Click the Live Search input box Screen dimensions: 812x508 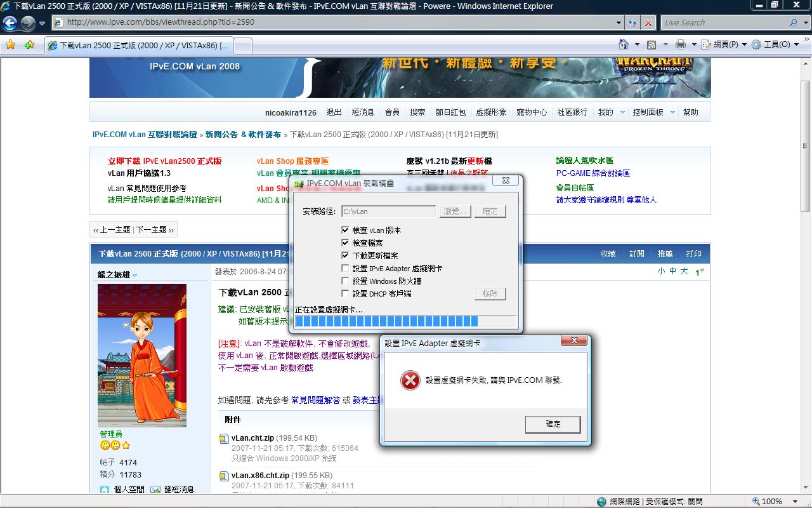click(724, 22)
